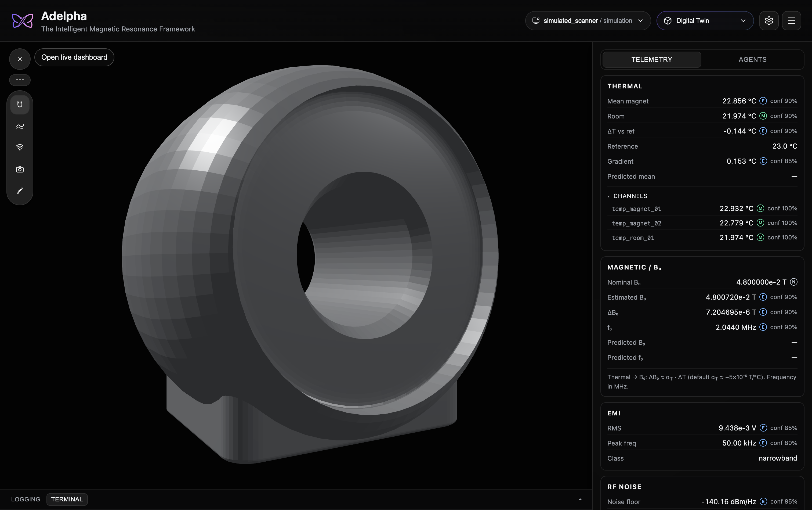Expand the bottom panel with the arrow

(580, 500)
